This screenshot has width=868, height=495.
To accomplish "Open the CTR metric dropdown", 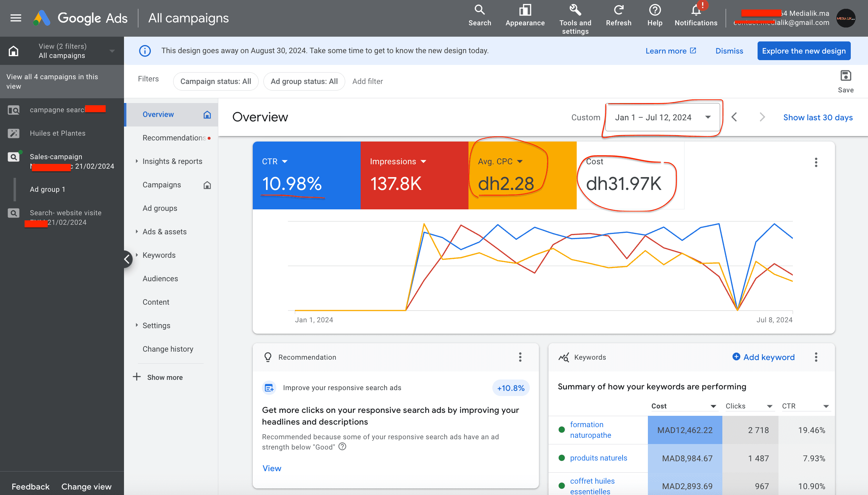I will click(x=285, y=162).
